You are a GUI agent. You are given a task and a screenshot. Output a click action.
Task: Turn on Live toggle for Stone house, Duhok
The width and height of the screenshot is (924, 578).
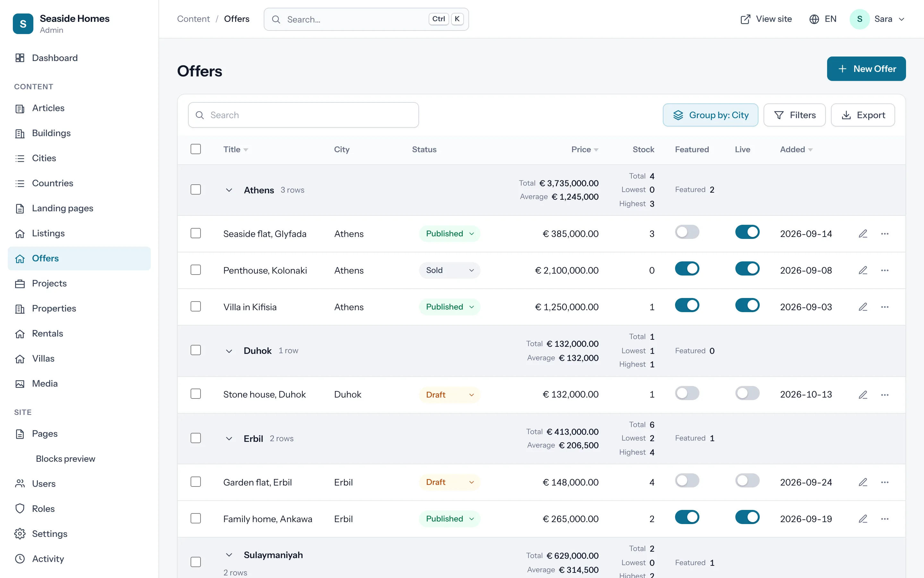(747, 393)
